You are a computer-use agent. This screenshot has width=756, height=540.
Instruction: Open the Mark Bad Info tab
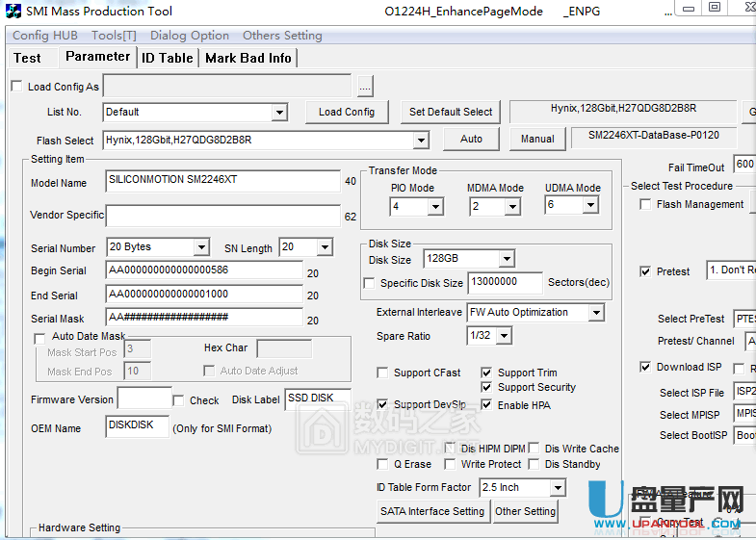248,58
